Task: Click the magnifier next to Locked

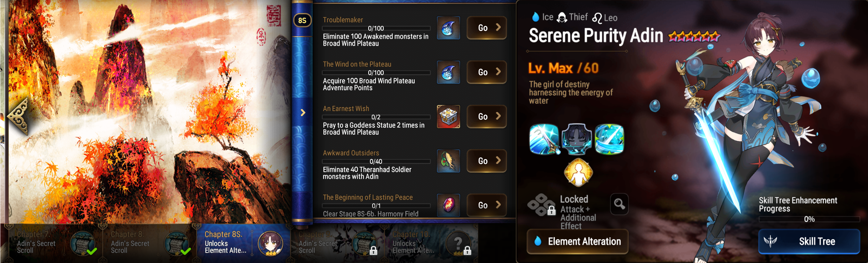Action: pos(619,204)
